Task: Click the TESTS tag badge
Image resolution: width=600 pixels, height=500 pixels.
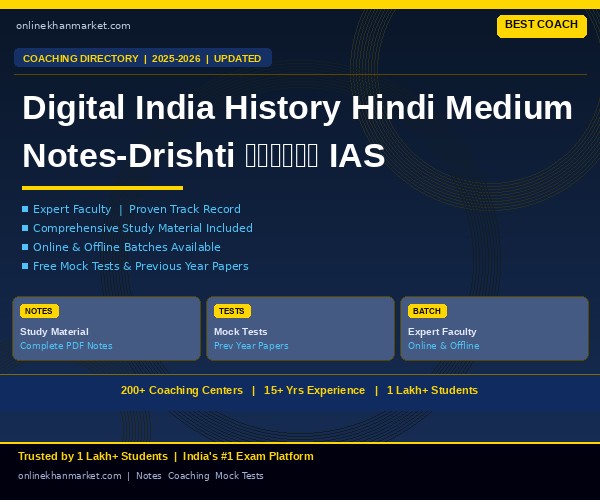Action: 232,311
